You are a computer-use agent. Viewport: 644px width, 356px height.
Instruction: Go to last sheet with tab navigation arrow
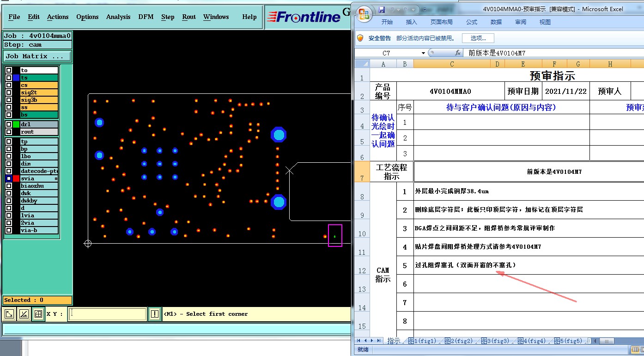coord(379,341)
